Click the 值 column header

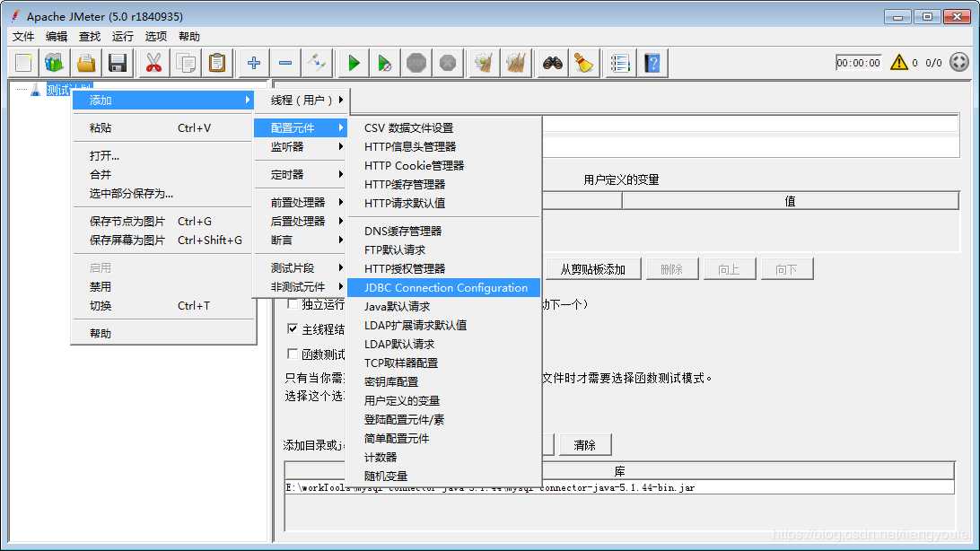790,201
